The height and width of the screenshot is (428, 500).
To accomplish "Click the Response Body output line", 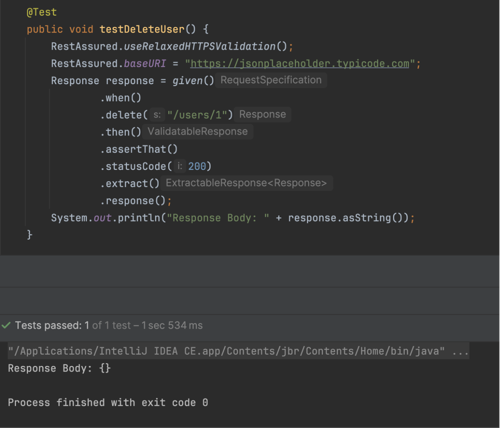I will click(x=59, y=368).
